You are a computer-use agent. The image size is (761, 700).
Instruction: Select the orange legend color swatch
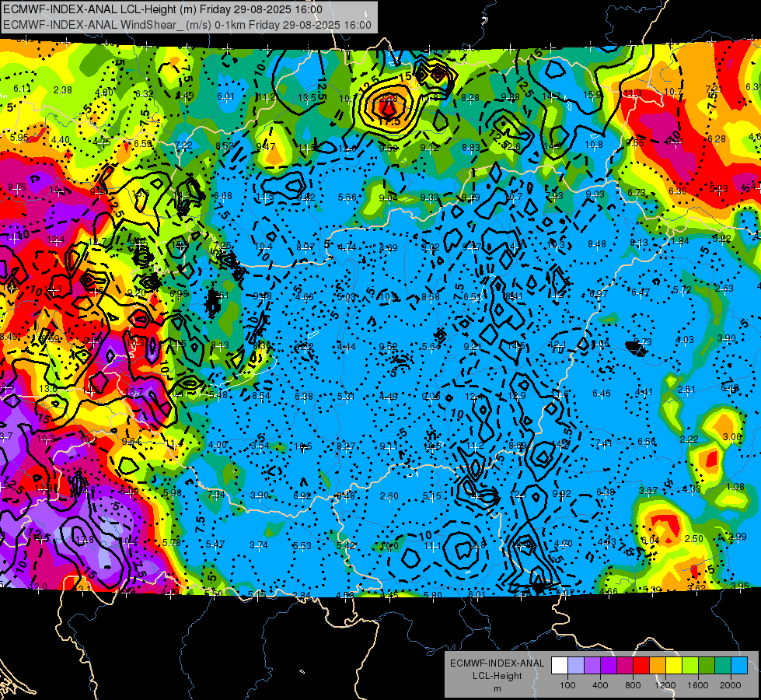tap(658, 666)
